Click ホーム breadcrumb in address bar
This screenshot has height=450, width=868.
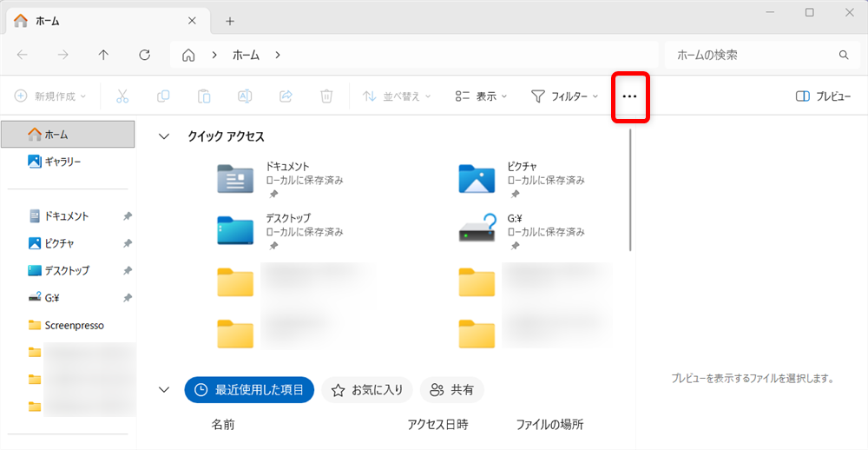[246, 55]
